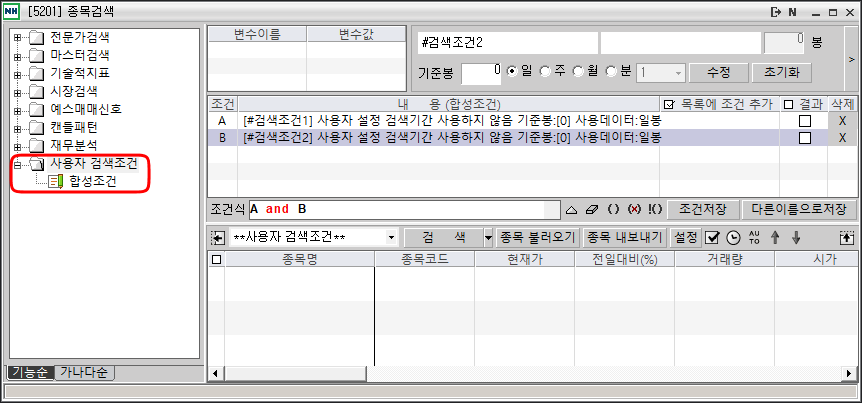Expand the 마스터검색 tree node
Image resolution: width=862 pixels, height=403 pixels.
point(17,56)
